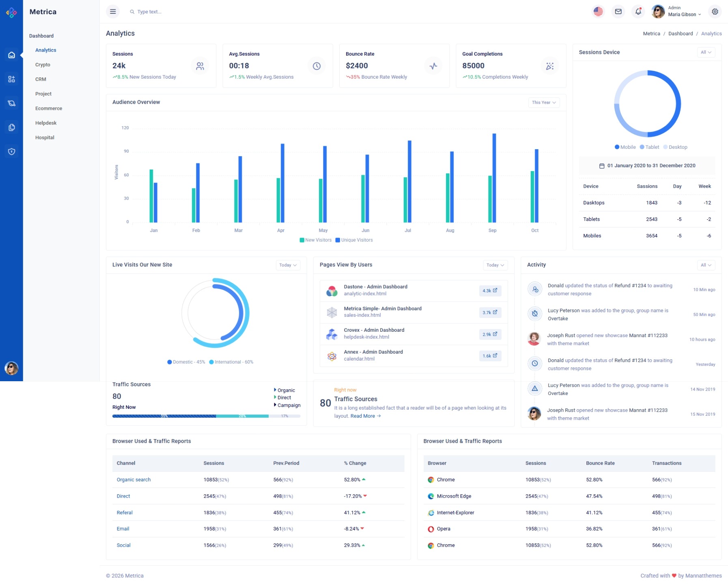Select Project in sidebar menu
This screenshot has height=586, width=728.
coord(43,94)
